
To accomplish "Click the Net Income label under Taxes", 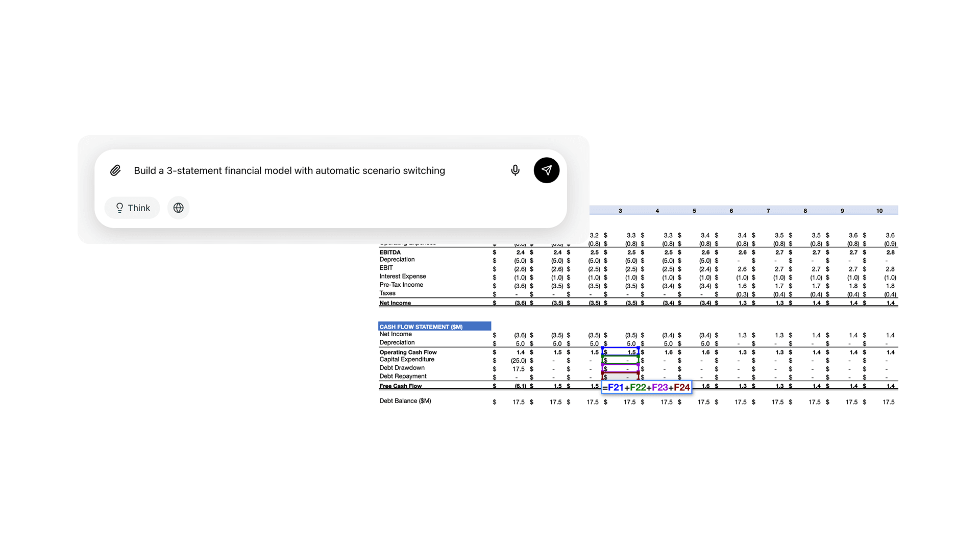I will pos(395,303).
